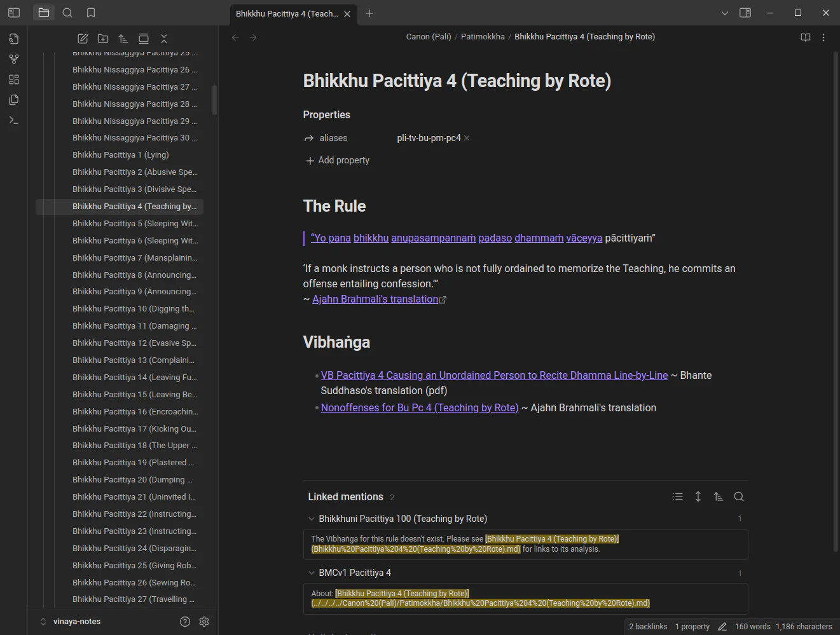
Task: Open Bhikkhu Pacittiya 24 (Disparagin... note
Action: click(x=120, y=549)
